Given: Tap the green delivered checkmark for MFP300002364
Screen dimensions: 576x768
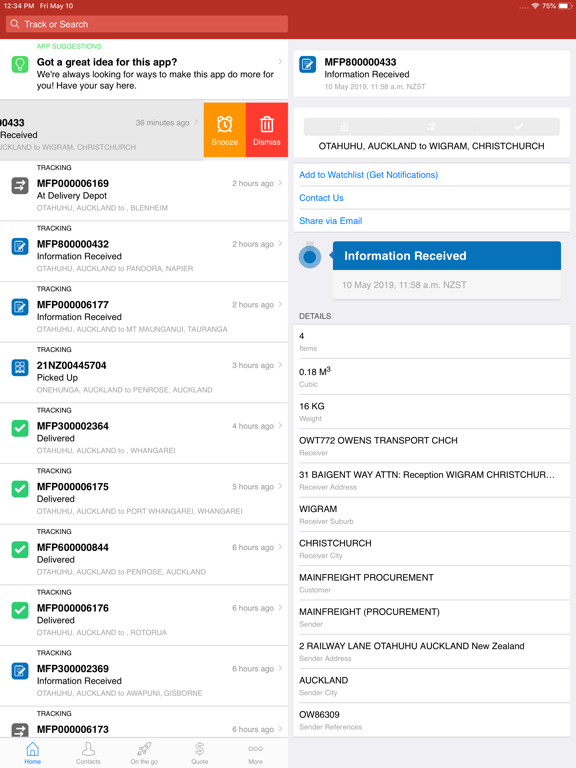Looking at the screenshot, I should click(20, 428).
